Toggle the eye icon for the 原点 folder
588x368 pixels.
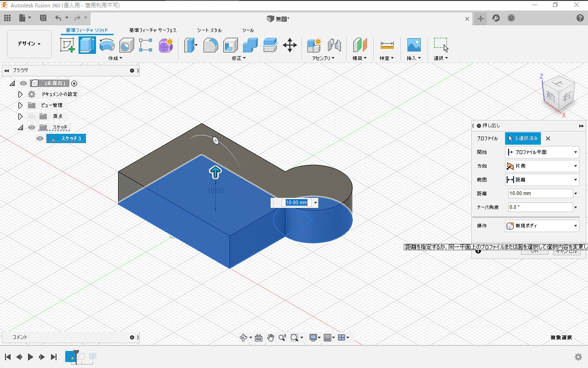coord(31,116)
